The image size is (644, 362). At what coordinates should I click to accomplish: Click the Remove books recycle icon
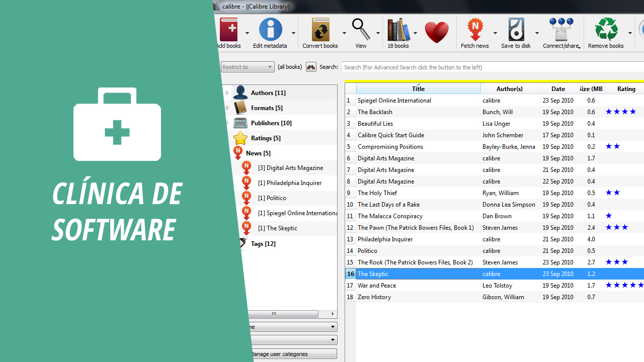click(x=606, y=30)
